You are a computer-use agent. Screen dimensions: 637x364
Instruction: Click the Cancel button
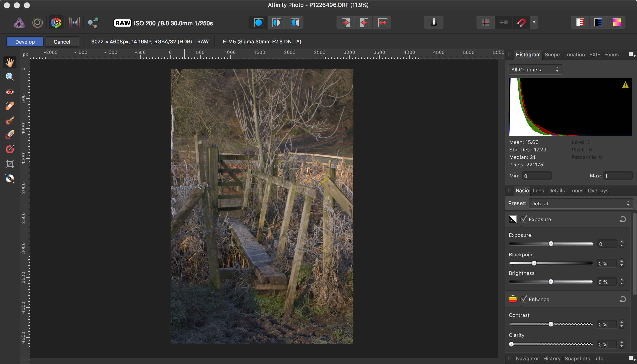[62, 42]
